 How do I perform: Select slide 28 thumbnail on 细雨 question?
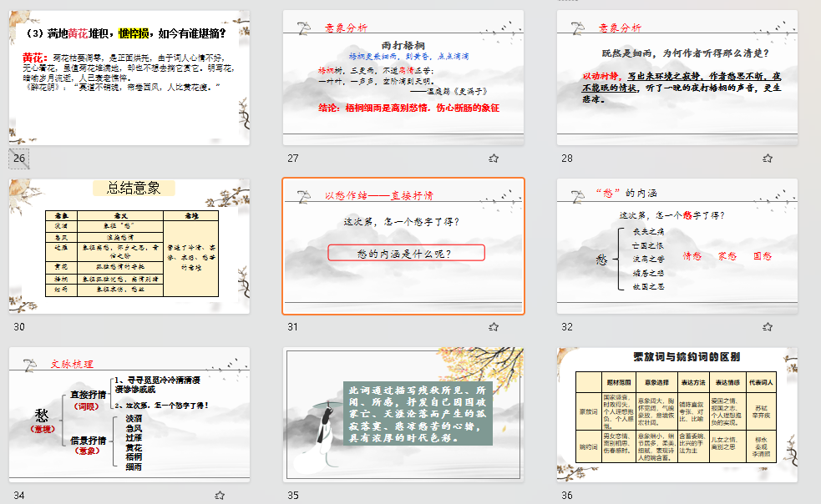(x=677, y=77)
